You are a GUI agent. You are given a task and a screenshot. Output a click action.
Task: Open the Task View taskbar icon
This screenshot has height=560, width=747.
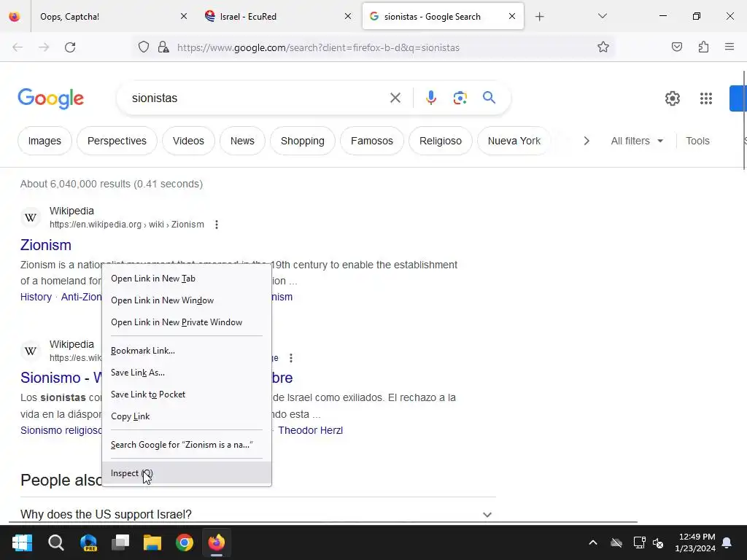[120, 542]
